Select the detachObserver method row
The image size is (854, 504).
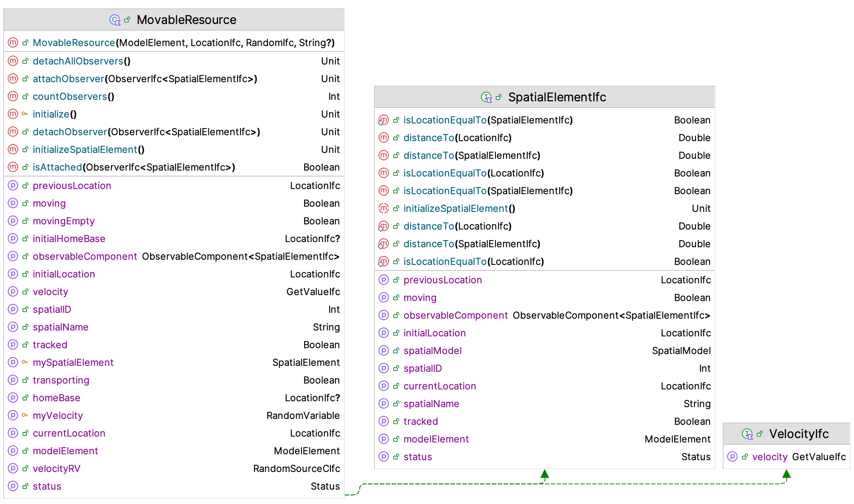point(174,132)
